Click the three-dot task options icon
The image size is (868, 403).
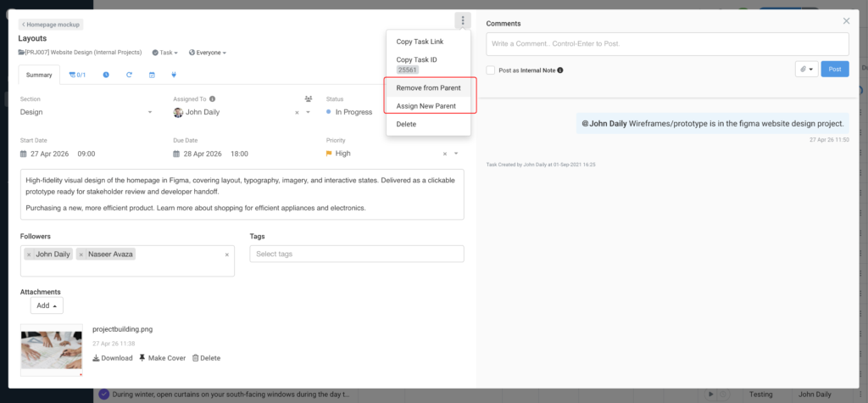click(x=462, y=21)
